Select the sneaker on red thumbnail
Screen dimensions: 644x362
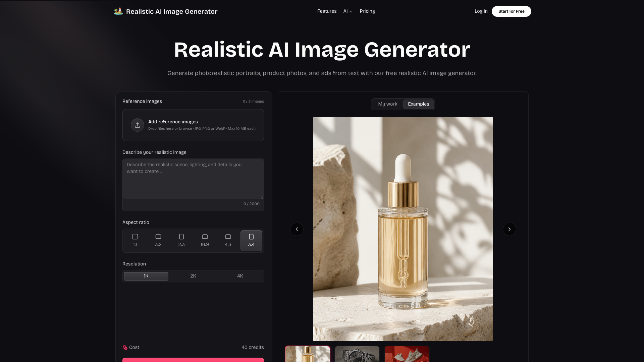(407, 354)
